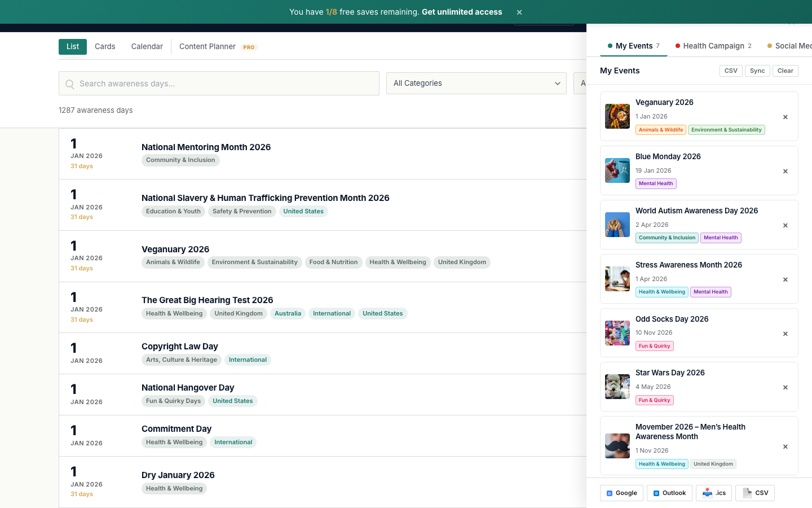Open the Get unlimited access link
Image resolution: width=812 pixels, height=508 pixels.
point(462,12)
